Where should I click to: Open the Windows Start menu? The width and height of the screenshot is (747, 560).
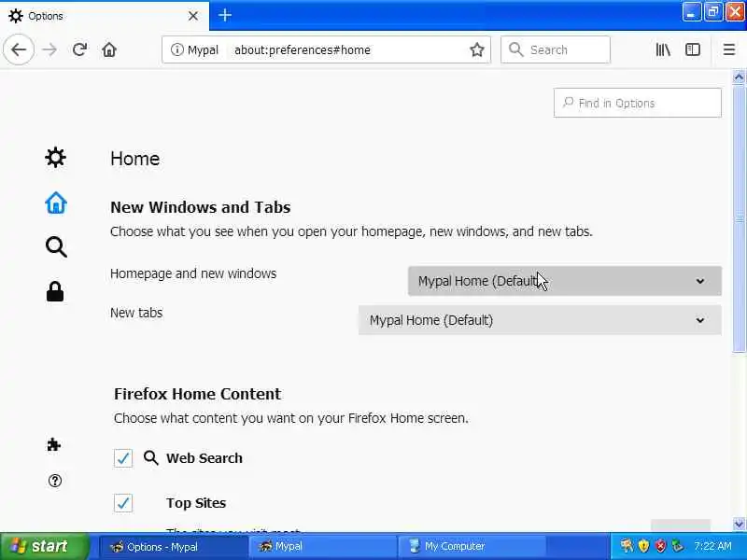coord(45,546)
